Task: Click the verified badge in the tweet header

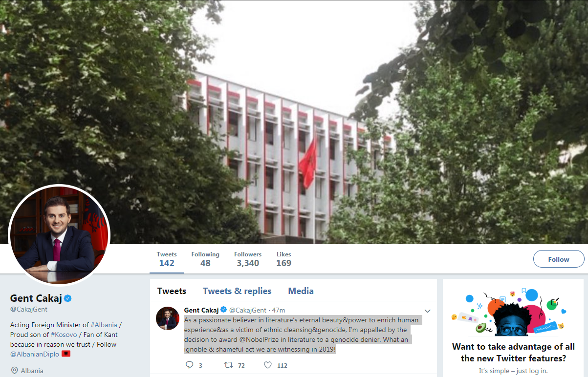Action: [x=223, y=310]
